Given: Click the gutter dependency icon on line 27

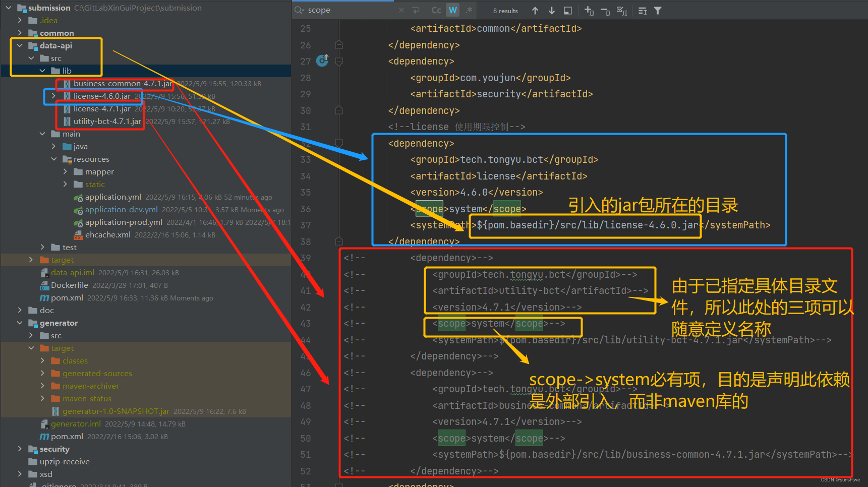Looking at the screenshot, I should click(322, 60).
